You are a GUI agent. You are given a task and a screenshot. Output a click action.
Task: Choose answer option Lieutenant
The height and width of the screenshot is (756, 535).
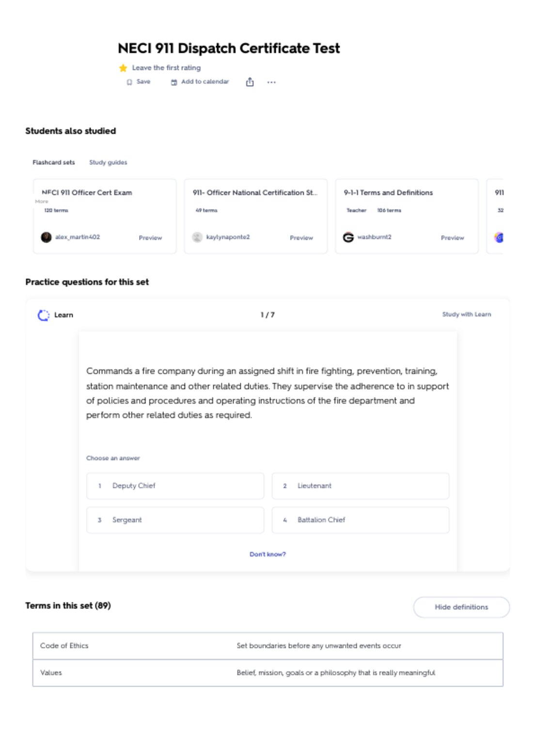coord(361,486)
